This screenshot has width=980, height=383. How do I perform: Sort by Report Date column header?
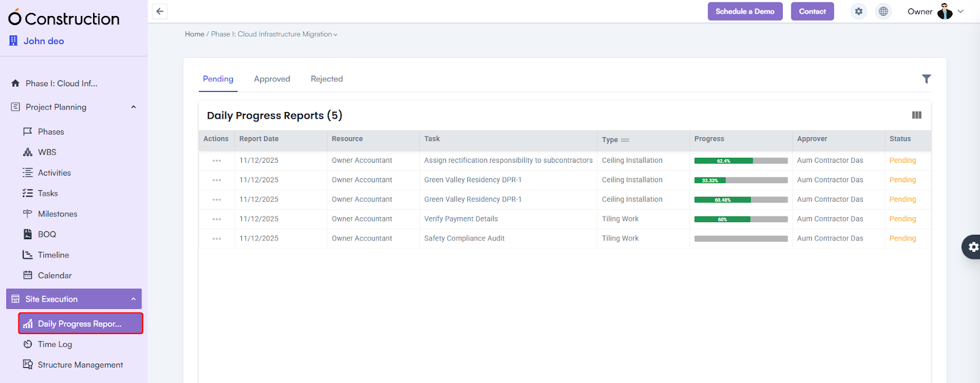[x=258, y=139]
